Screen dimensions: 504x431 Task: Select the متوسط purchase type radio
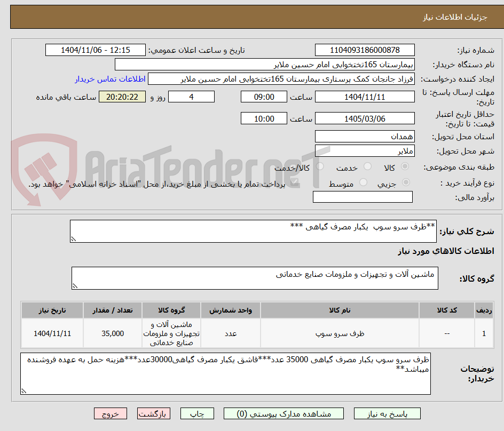(x=363, y=182)
